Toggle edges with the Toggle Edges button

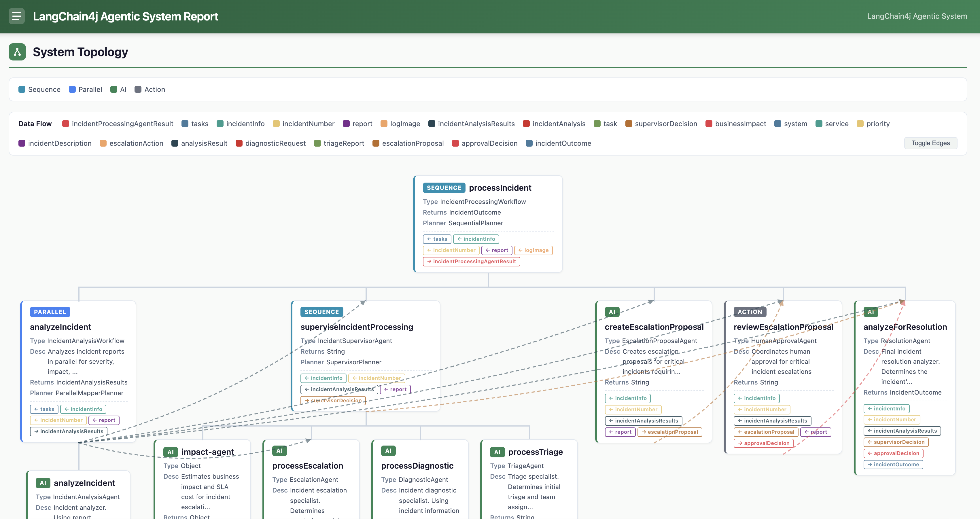point(930,143)
